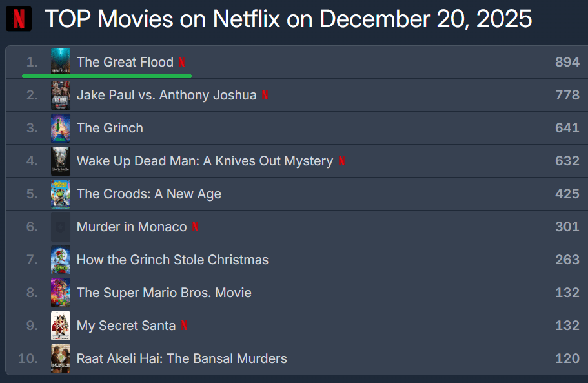Click the Raat Akeli Hai poster thumbnail
This screenshot has width=588, height=383.
point(61,358)
